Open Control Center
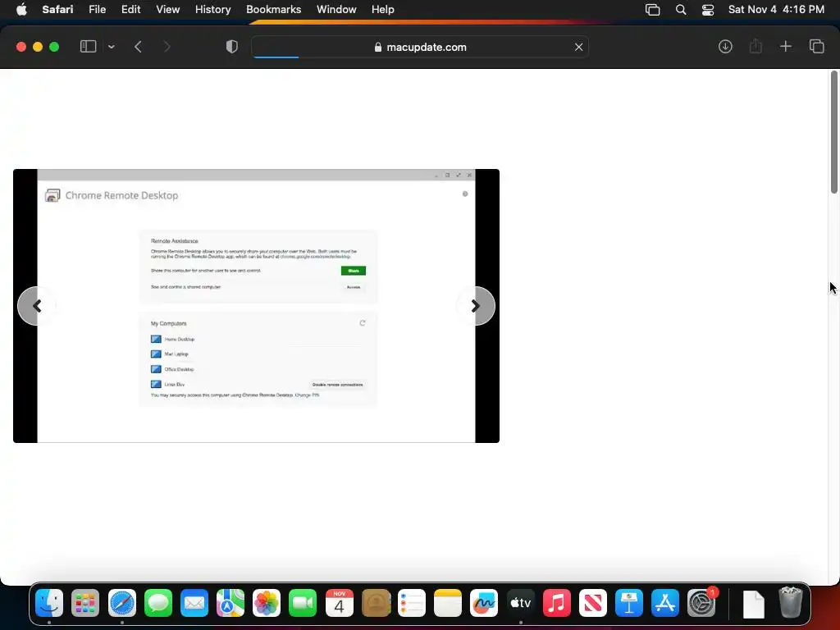Screen dimensions: 840x630 pos(708,10)
